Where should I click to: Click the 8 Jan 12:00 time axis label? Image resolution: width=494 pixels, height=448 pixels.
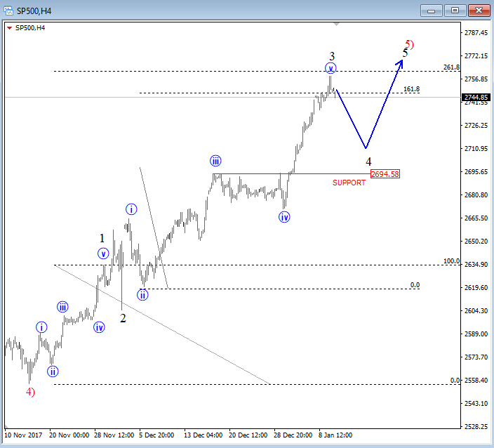point(335,435)
